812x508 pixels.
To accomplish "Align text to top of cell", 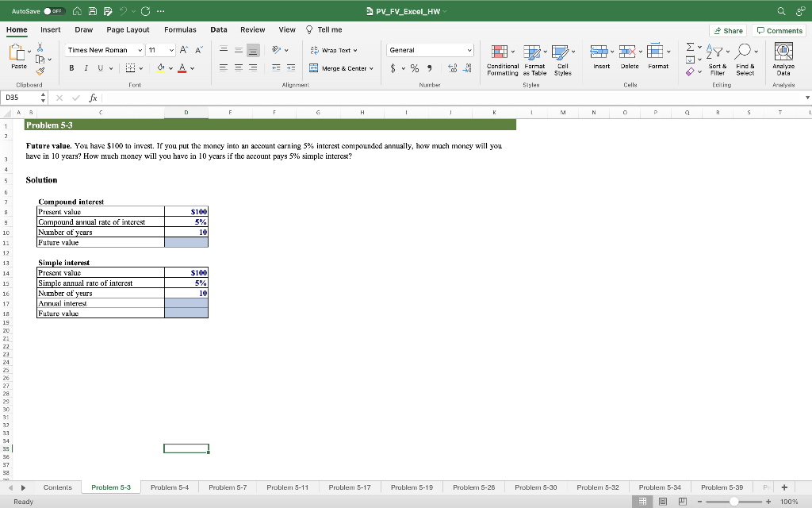I will point(224,50).
